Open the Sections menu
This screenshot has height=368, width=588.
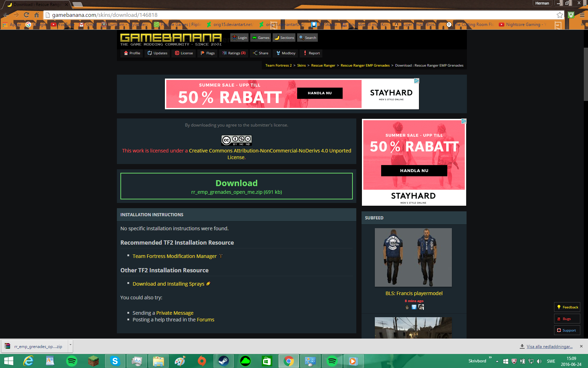pos(284,38)
